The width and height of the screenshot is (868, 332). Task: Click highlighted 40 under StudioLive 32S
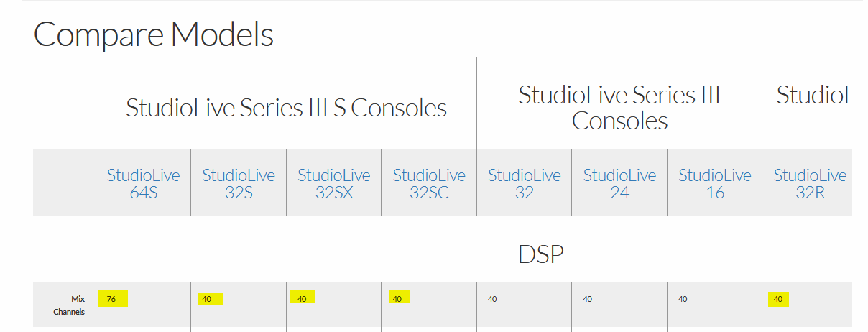(x=208, y=298)
